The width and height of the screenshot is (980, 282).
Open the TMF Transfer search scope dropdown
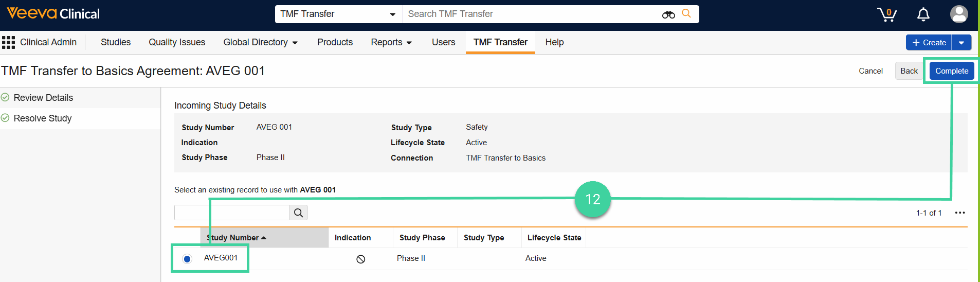[338, 14]
